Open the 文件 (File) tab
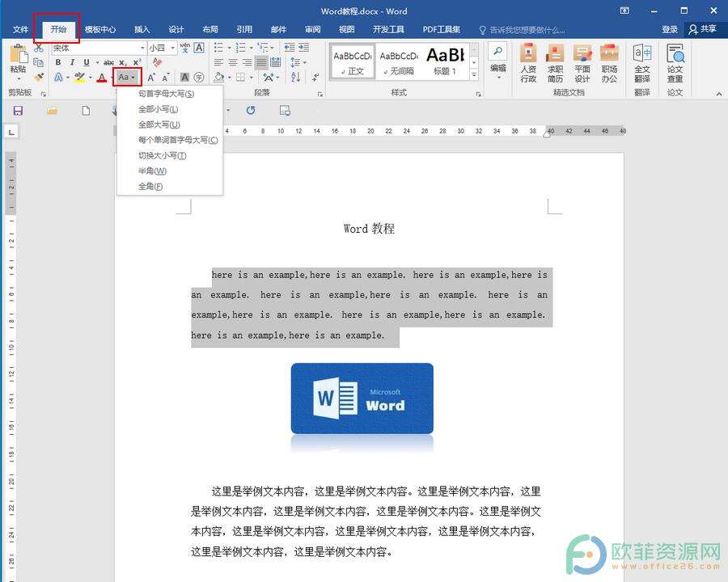 click(x=20, y=30)
